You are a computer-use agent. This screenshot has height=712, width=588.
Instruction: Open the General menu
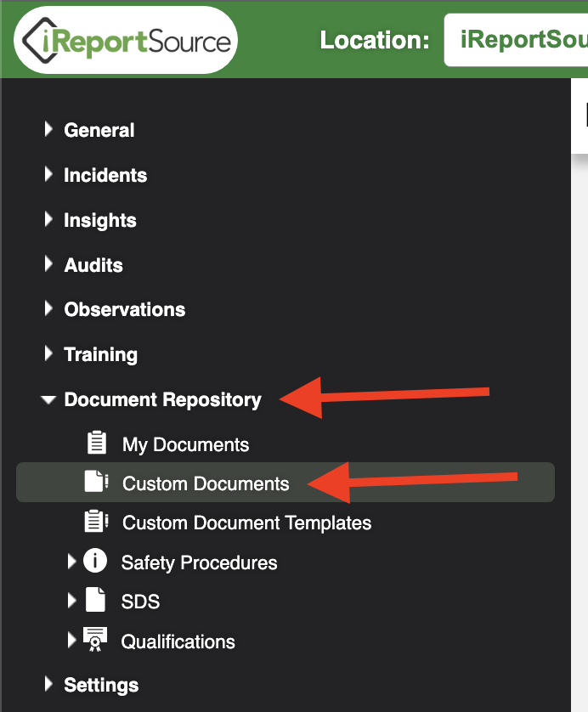99,130
